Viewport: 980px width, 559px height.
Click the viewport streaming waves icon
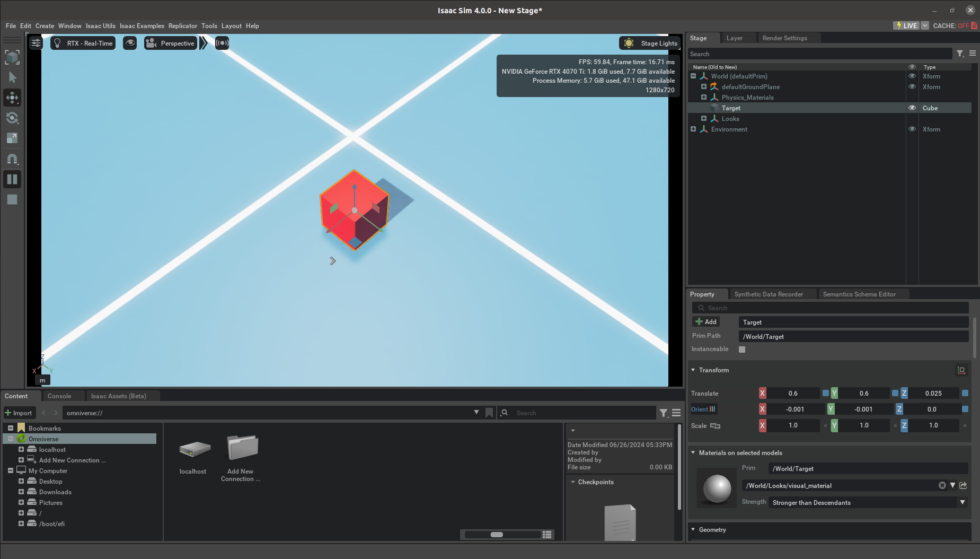pos(222,43)
